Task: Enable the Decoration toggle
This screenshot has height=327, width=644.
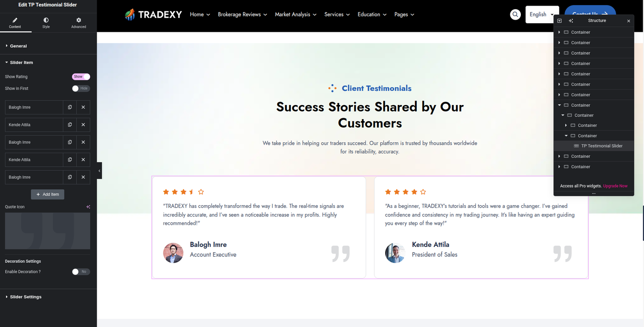Action: click(x=81, y=272)
